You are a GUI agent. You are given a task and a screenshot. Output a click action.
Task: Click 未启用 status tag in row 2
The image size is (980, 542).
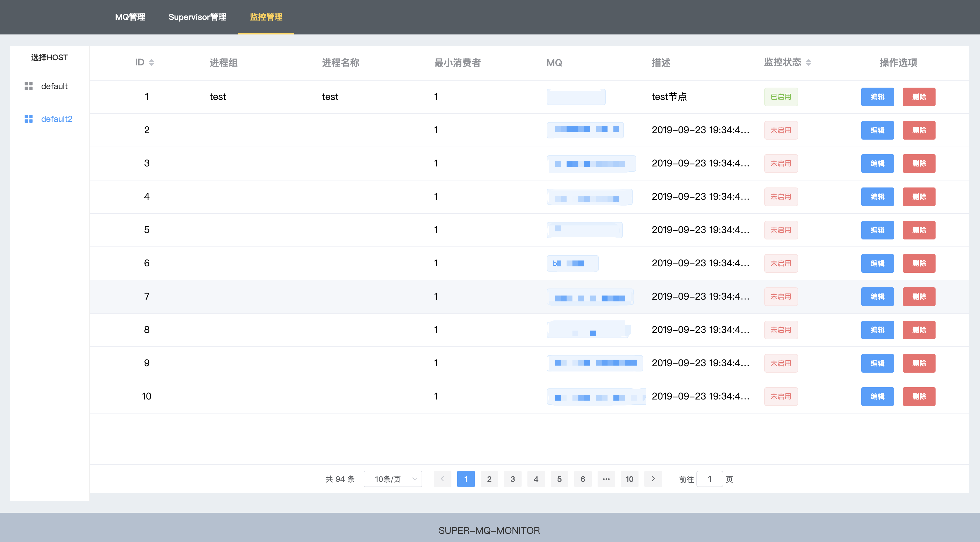coord(781,130)
